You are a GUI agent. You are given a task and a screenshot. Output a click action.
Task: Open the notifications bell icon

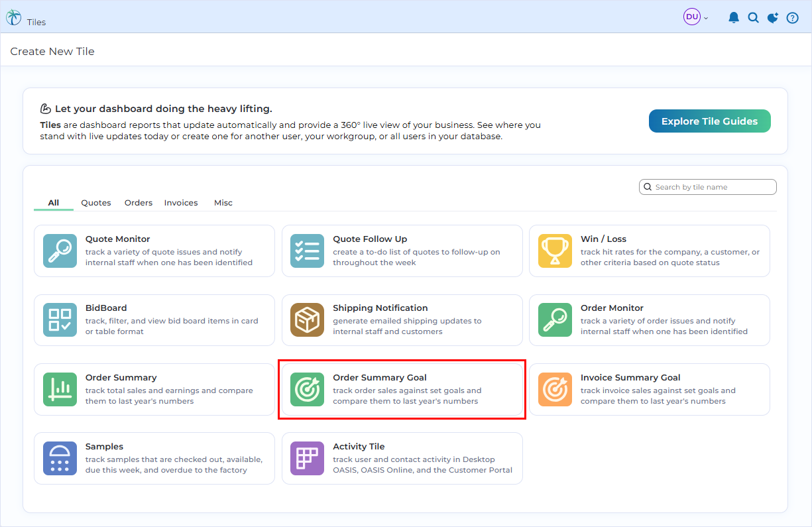pyautogui.click(x=734, y=17)
